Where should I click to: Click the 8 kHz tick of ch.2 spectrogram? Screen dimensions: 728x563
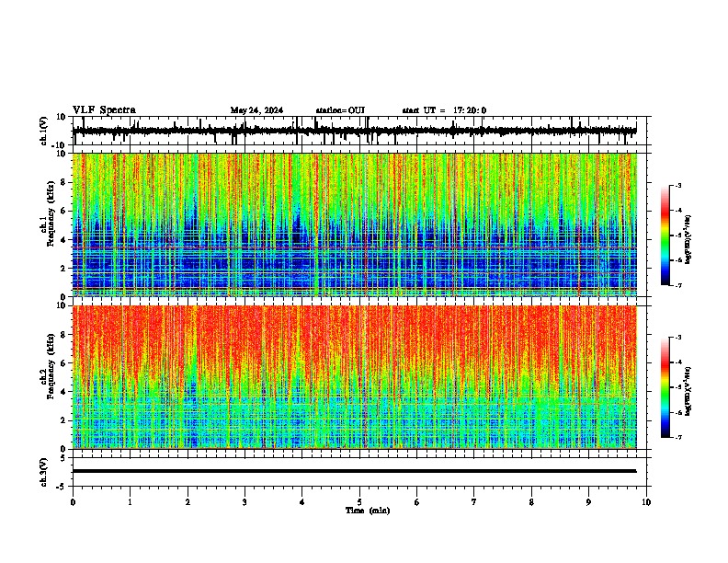coord(63,335)
